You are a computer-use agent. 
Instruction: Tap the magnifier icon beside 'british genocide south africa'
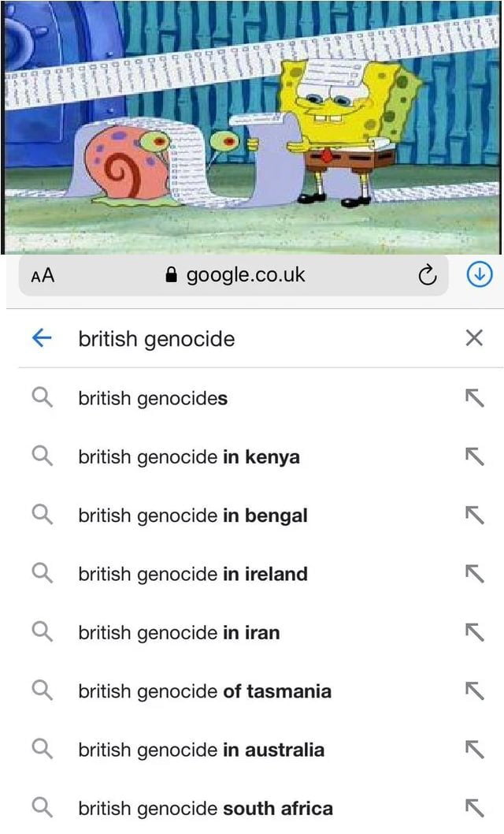pos(43,808)
